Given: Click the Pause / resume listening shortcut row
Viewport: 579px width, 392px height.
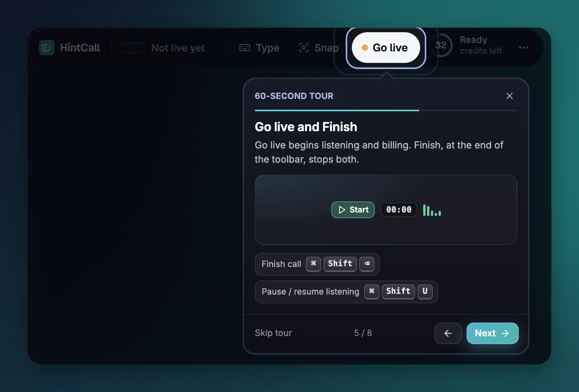Looking at the screenshot, I should click(x=346, y=292).
